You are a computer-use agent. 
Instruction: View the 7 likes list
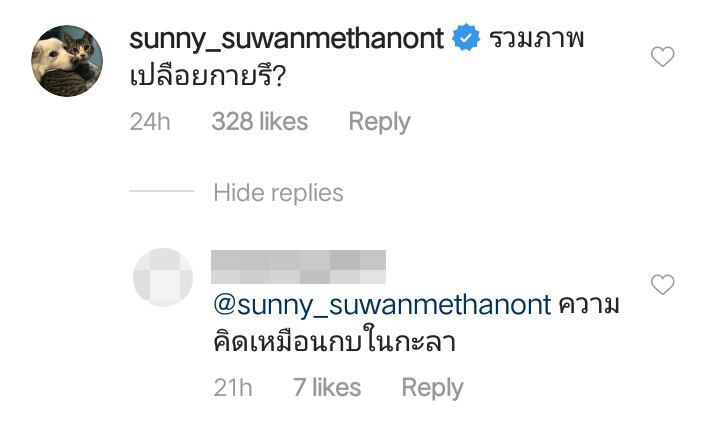[x=327, y=387]
